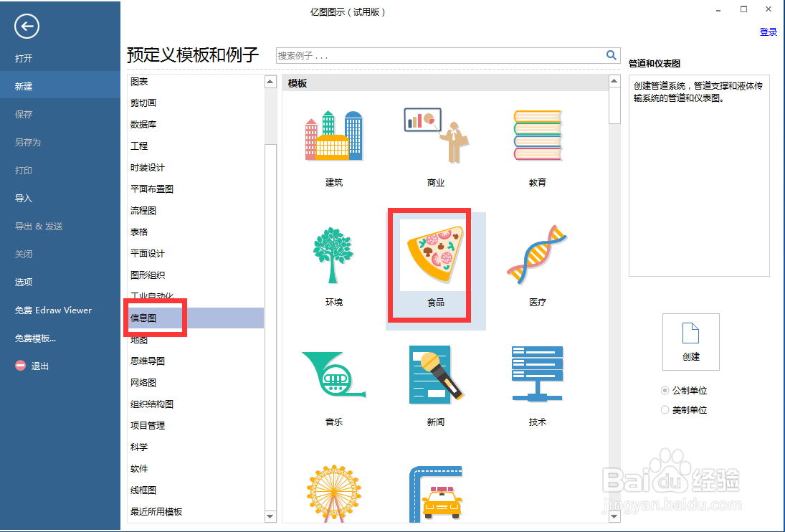Click the search magnifier icon

pyautogui.click(x=612, y=55)
